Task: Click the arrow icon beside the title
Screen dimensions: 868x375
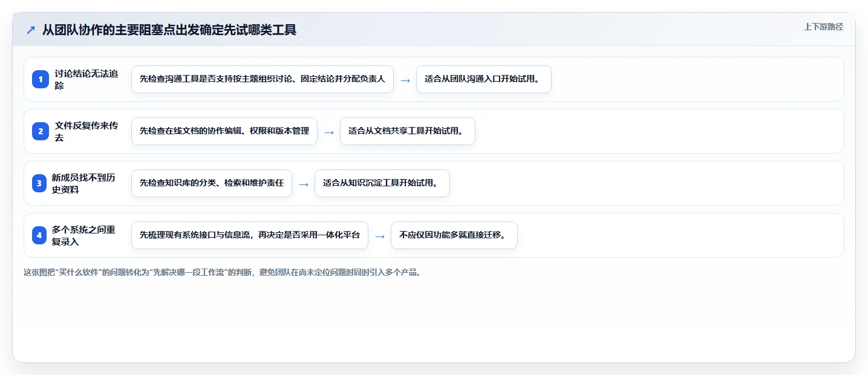Action: coord(30,30)
